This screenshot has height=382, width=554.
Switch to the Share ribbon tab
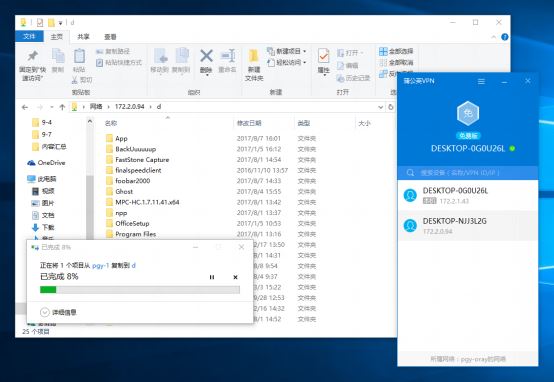point(83,36)
